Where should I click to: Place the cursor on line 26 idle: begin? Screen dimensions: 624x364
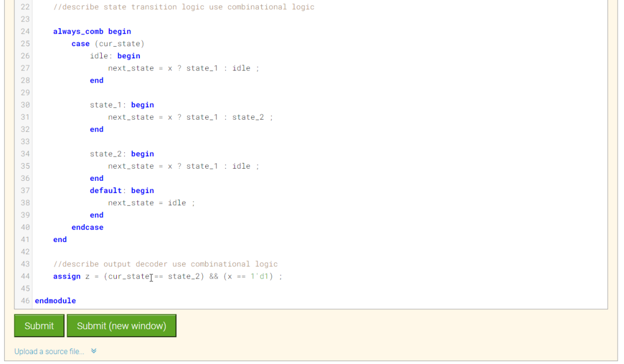coord(115,56)
